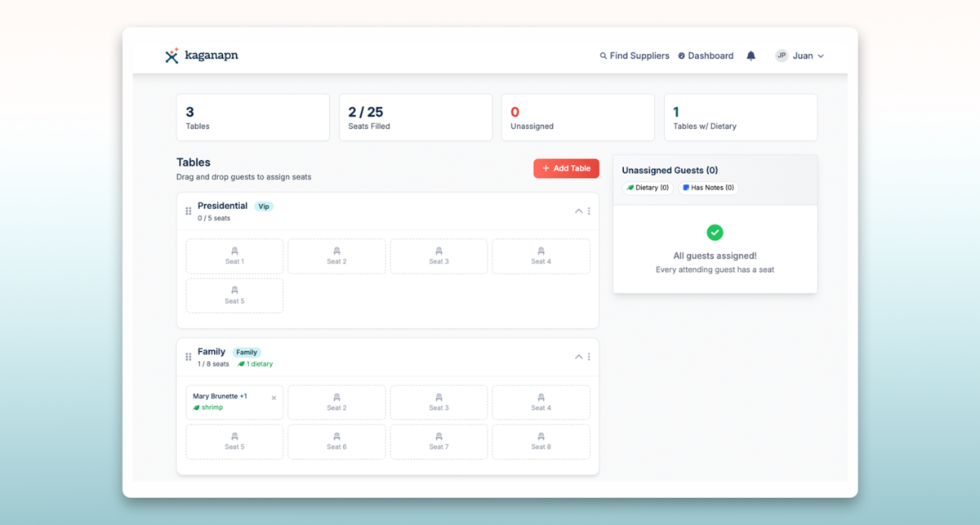980x525 pixels.
Task: Open Find Suppliers link
Action: coord(639,56)
